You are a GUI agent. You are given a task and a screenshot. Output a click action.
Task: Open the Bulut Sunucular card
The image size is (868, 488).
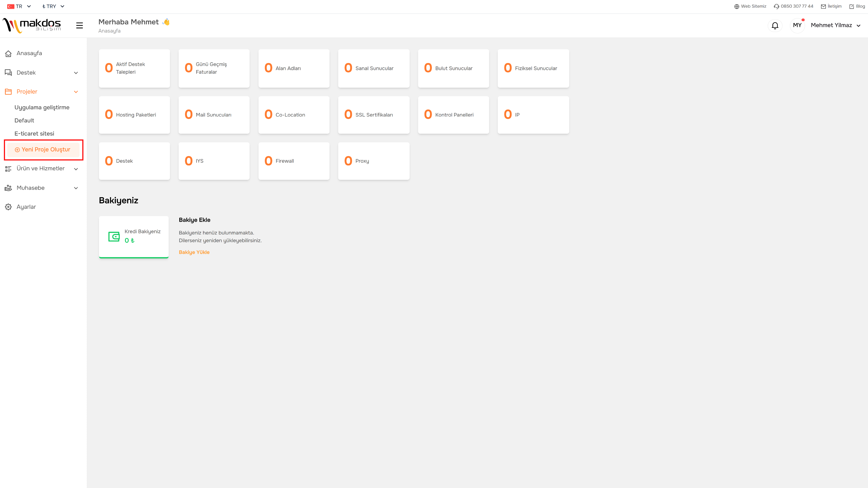453,68
